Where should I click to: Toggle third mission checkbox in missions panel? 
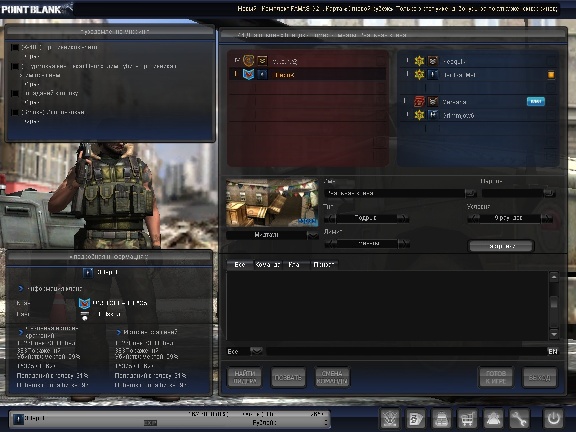point(15,93)
